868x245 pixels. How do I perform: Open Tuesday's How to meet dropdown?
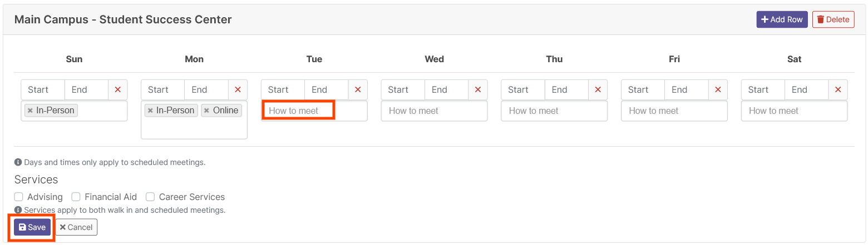(314, 111)
